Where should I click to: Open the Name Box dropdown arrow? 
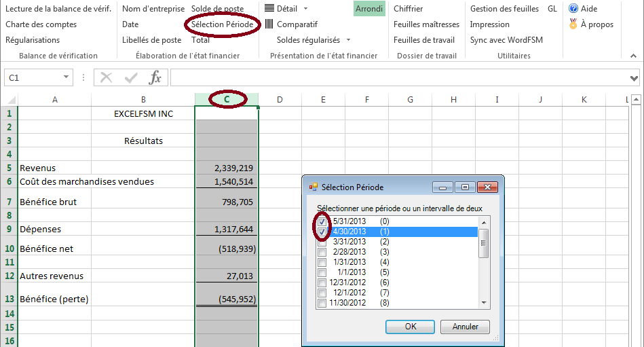coord(66,78)
